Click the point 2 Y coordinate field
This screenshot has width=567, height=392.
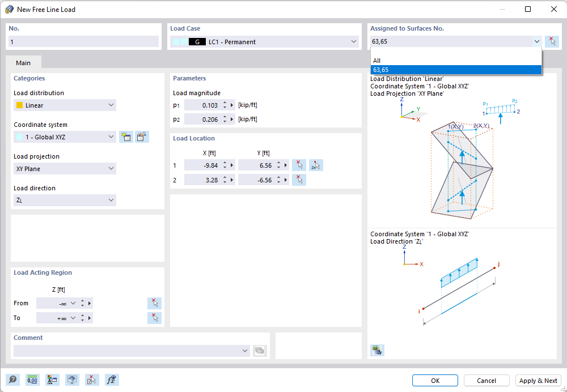click(x=256, y=180)
